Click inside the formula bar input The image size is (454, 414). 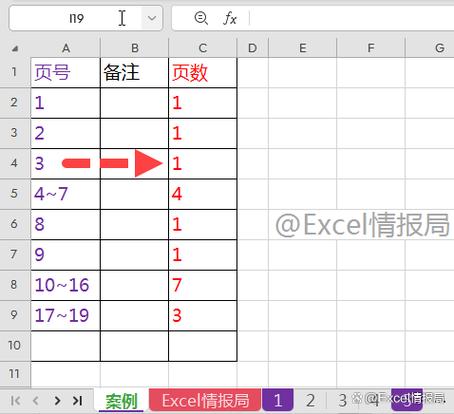pyautogui.click(x=352, y=18)
